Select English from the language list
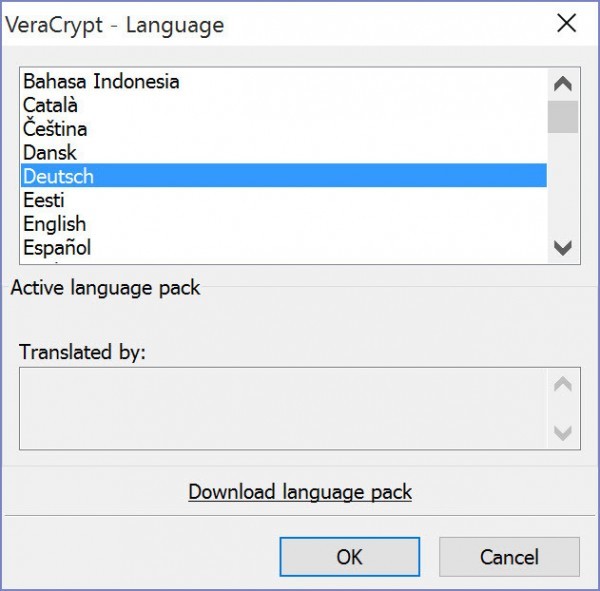Viewport: 600px width, 591px height. (284, 224)
